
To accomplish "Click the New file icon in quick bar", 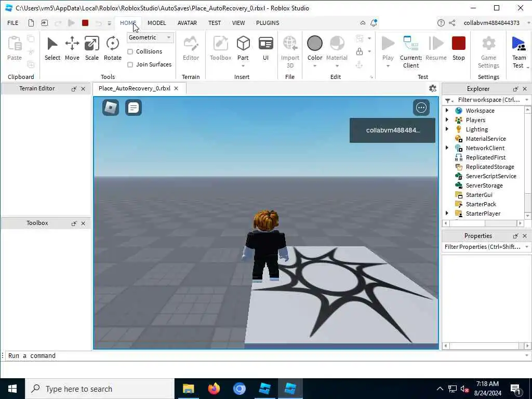I will [x=31, y=23].
